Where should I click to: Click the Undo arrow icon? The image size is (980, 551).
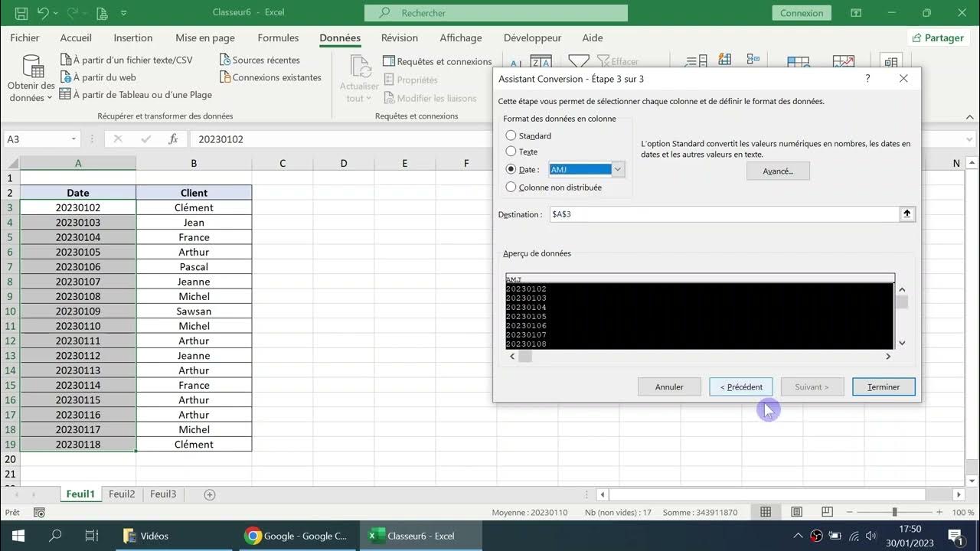44,13
